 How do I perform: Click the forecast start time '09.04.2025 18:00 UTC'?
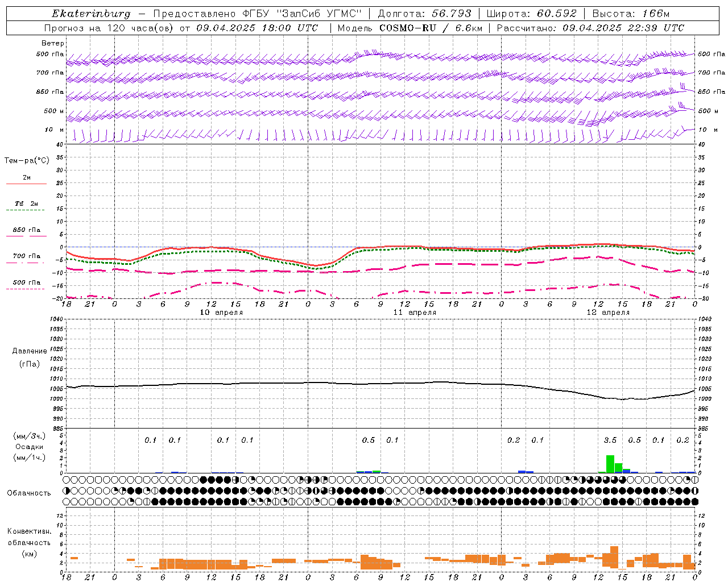click(257, 28)
